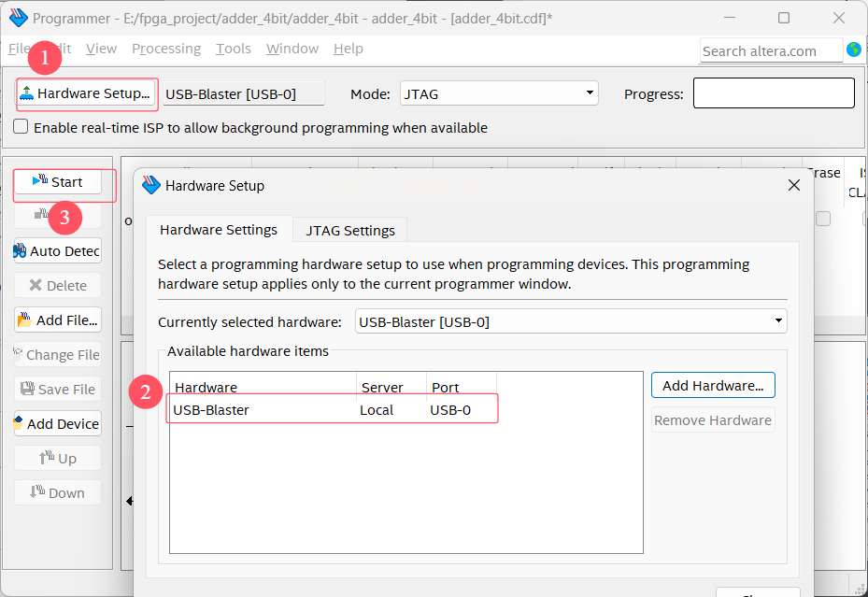Click the Change File icon
Viewport: 868px width, 597px height.
18,353
